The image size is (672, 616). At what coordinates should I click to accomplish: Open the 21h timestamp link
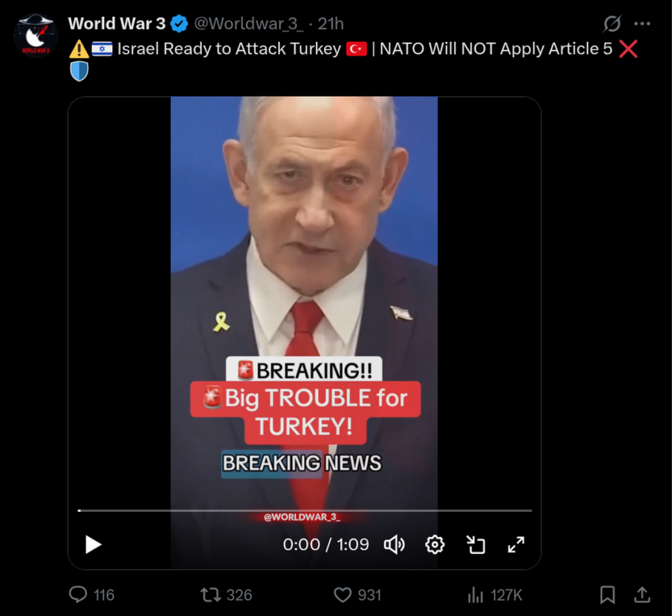click(x=330, y=24)
